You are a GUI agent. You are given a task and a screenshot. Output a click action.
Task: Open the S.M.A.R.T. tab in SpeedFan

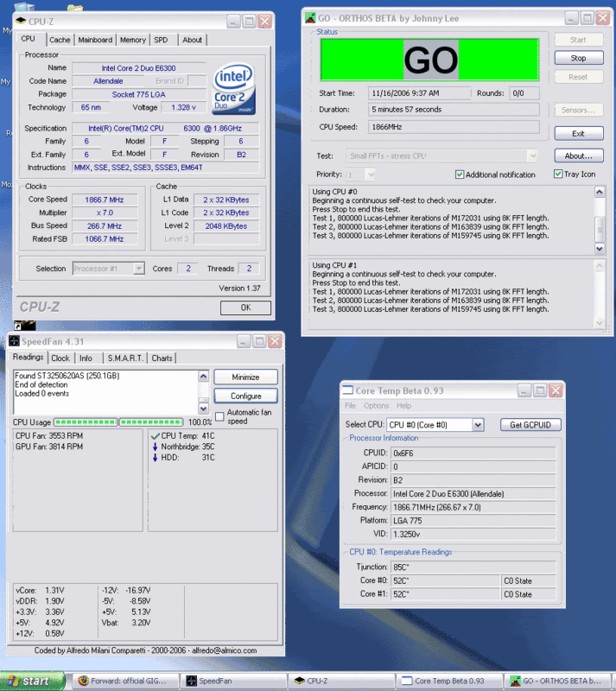[x=125, y=358]
